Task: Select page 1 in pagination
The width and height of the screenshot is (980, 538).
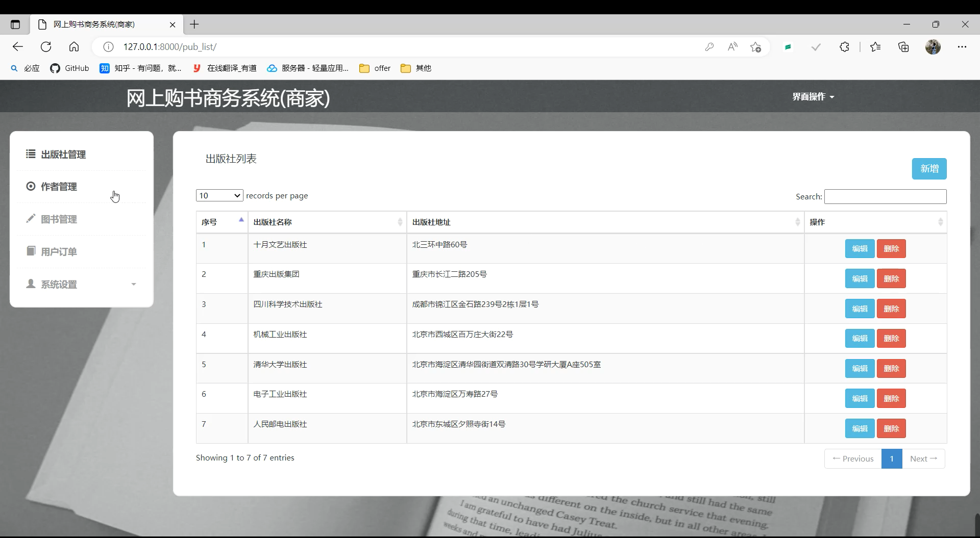Action: (x=892, y=458)
